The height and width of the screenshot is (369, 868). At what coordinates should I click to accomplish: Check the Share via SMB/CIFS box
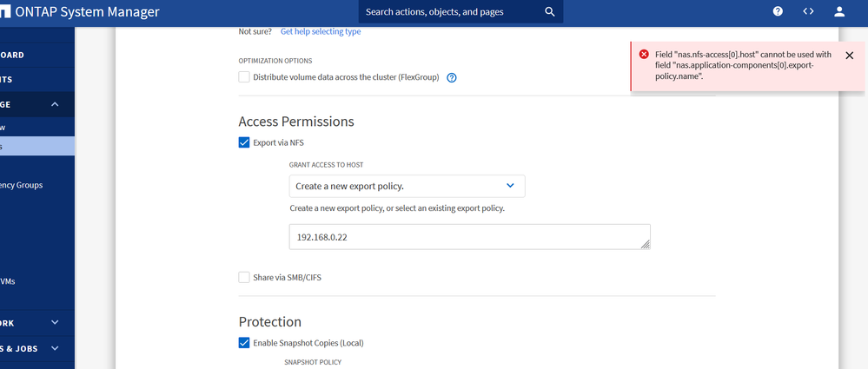coord(244,277)
